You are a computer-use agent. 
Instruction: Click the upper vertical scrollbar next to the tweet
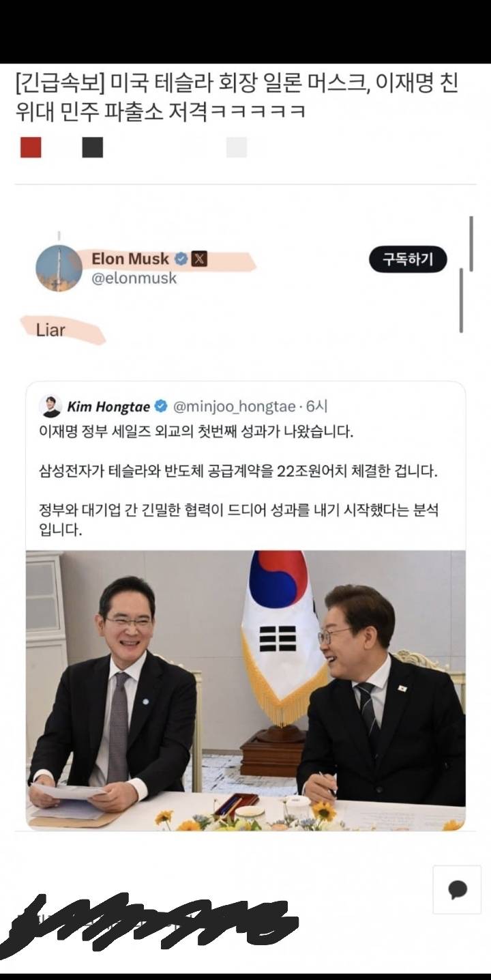pyautogui.click(x=471, y=243)
